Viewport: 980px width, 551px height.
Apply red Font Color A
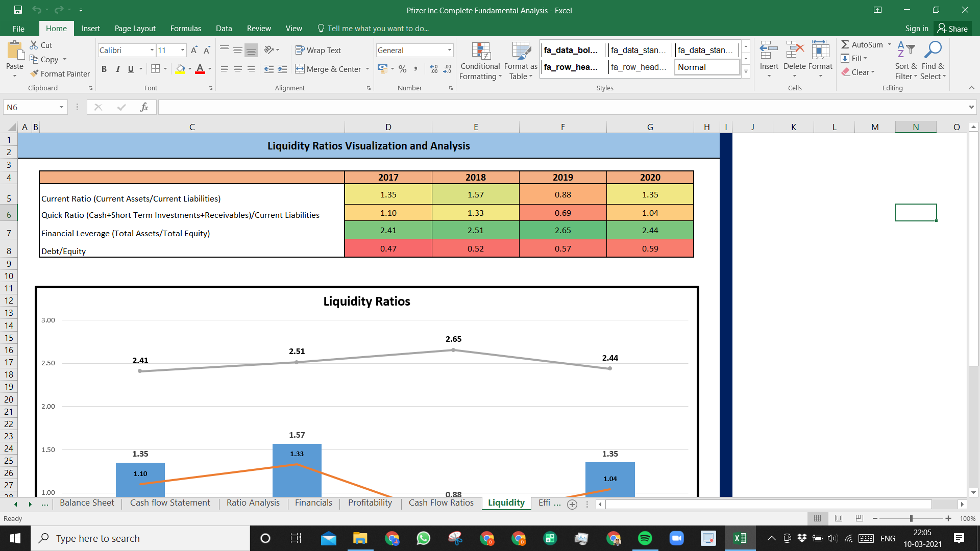[x=200, y=69]
